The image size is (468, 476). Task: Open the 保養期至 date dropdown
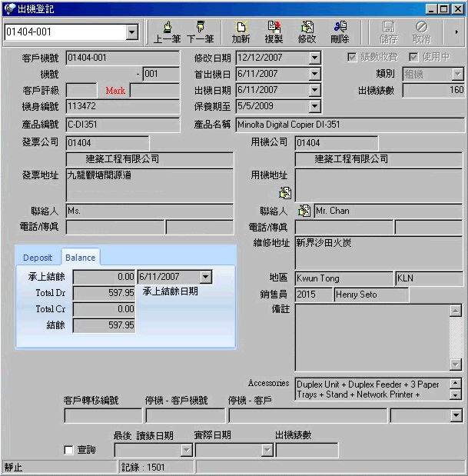[314, 106]
